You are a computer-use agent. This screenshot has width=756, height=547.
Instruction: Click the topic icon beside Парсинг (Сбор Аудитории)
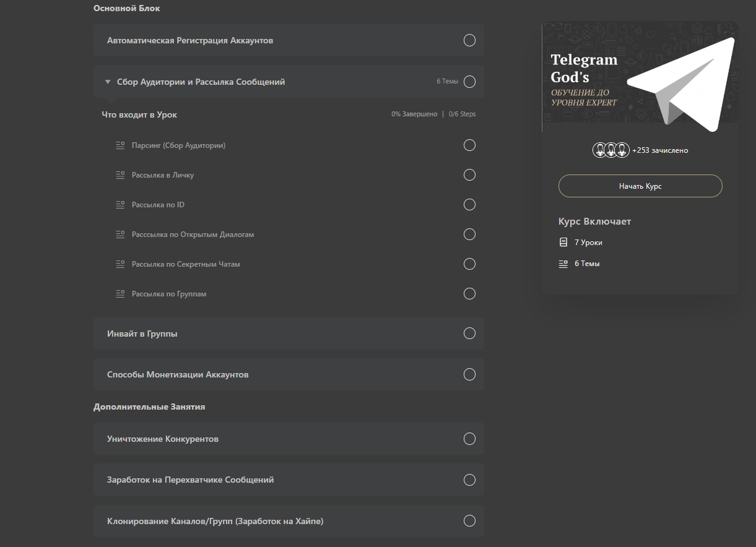tap(120, 145)
